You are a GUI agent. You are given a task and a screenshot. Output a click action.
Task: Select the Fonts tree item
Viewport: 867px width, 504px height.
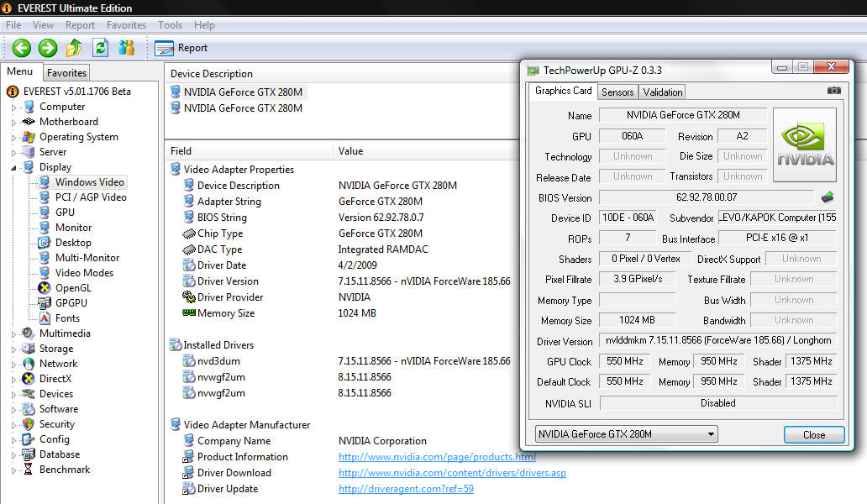coord(67,318)
